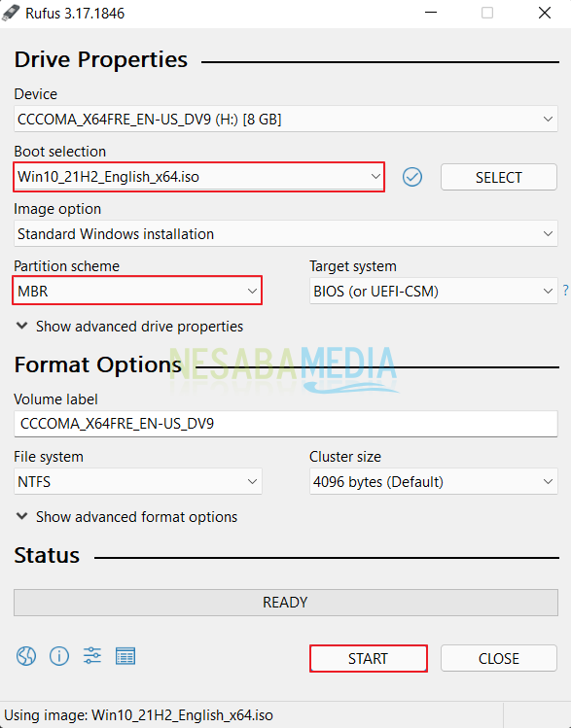Expand Show advanced format options
This screenshot has height=728, width=571.
tap(126, 517)
